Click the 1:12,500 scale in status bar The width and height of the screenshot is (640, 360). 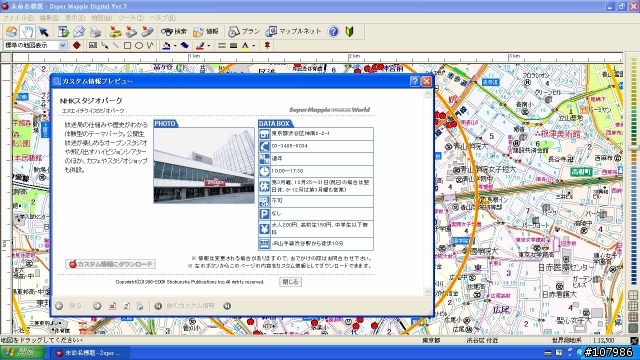coord(603,340)
